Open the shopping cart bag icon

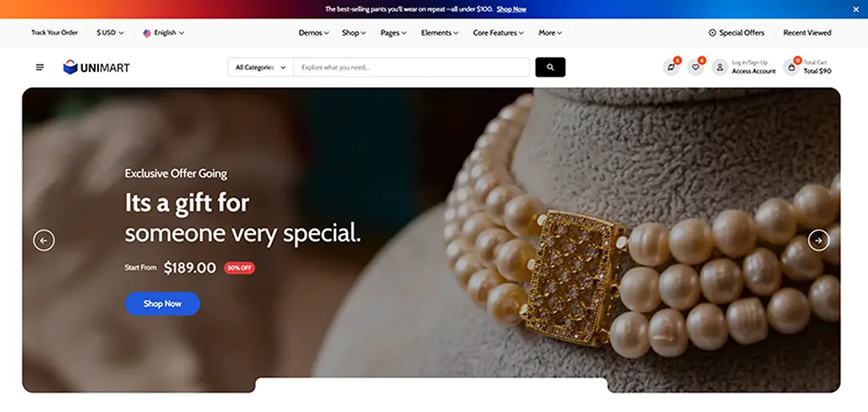pyautogui.click(x=791, y=68)
